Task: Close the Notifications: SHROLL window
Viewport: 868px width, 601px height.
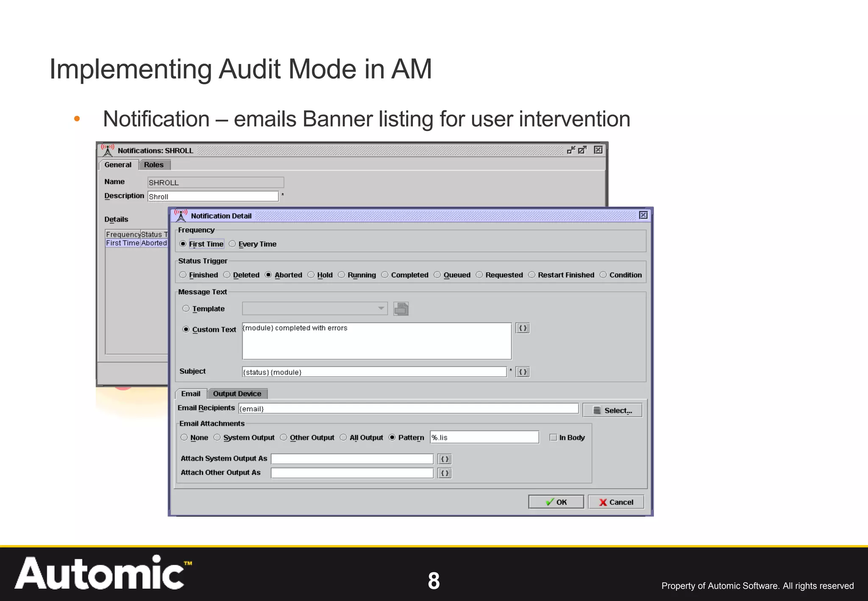Action: [x=598, y=150]
